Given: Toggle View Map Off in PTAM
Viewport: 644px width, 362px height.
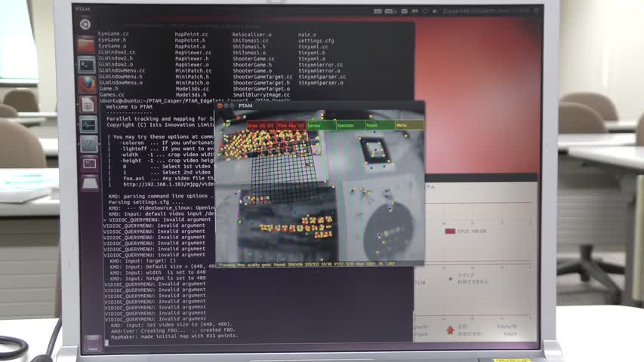Looking at the screenshot, I should click(x=291, y=125).
